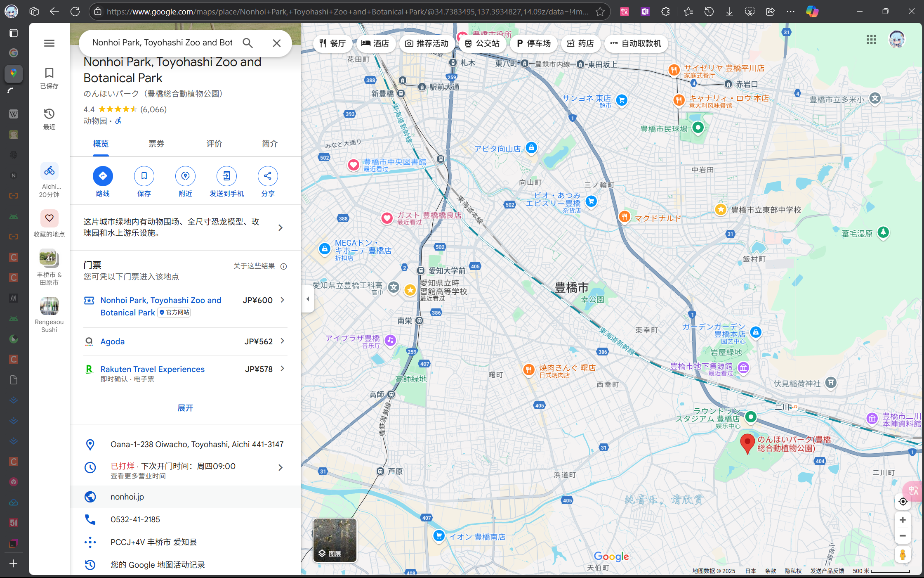Copy the address Oana-1-238 Oiwacho row

click(x=185, y=444)
